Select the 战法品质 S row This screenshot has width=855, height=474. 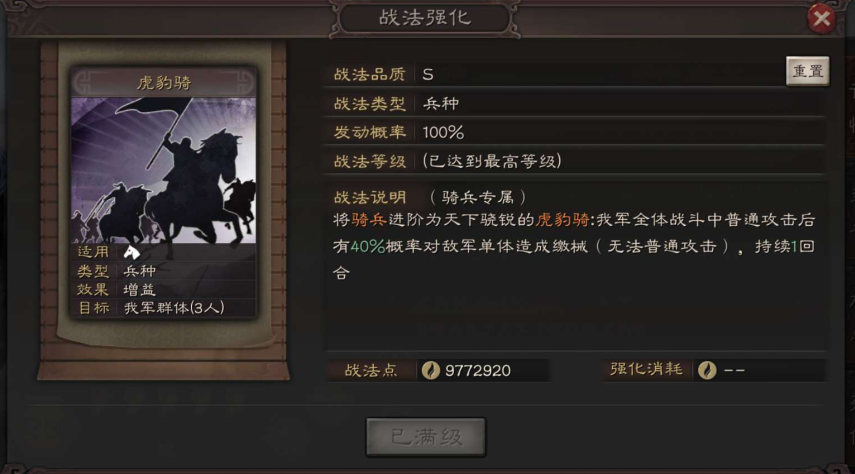(555, 74)
